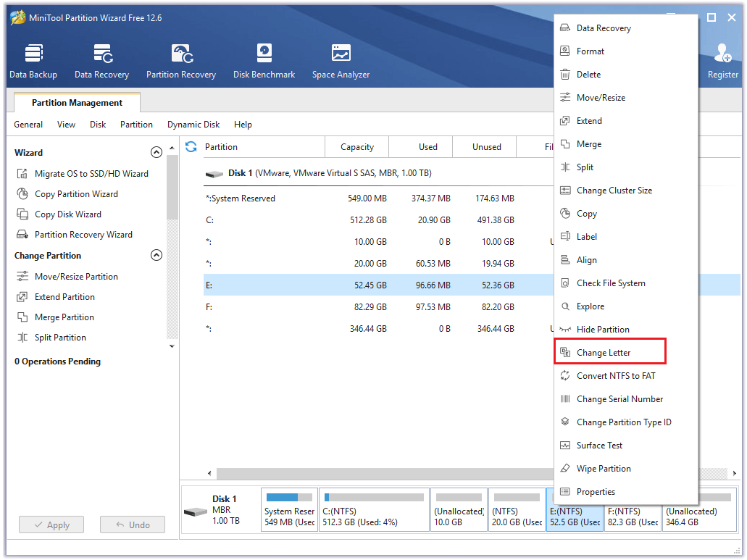Click Split Partition in the sidebar

51,337
